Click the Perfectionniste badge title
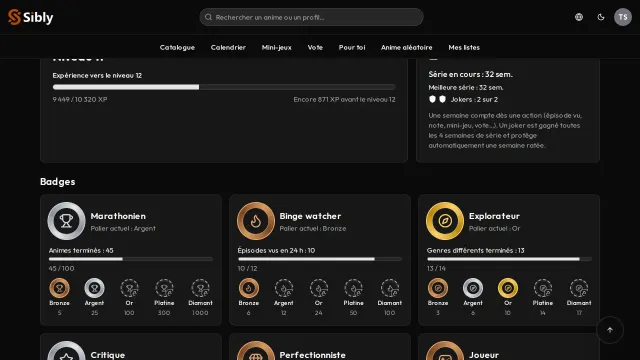Screen dimensions: 640x360 coord(313,355)
